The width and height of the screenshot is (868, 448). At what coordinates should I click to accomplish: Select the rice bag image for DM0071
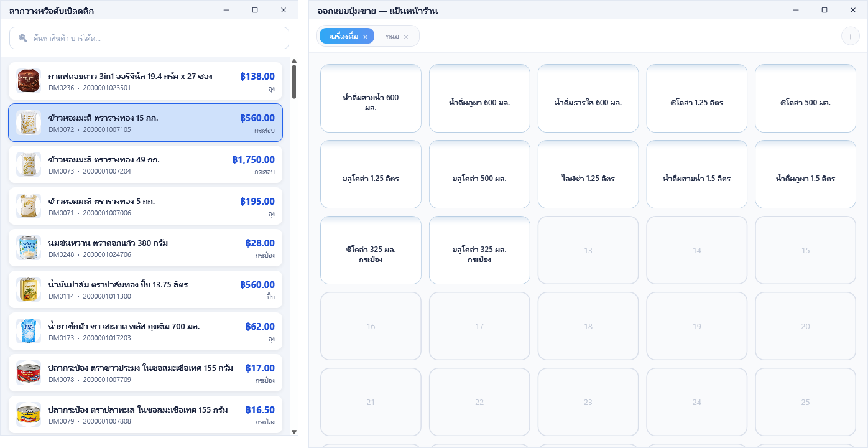[29, 206]
